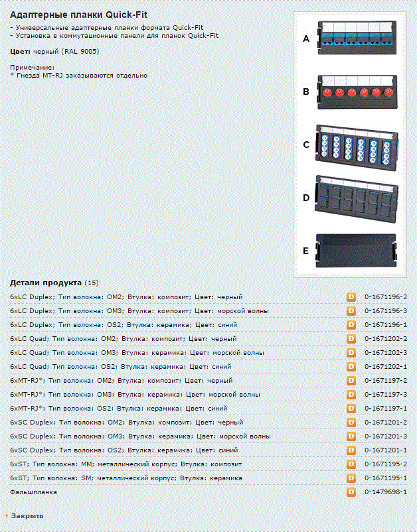Select row 6xLC Duplex OM2 композит черный
417x532 pixels.
126,297
